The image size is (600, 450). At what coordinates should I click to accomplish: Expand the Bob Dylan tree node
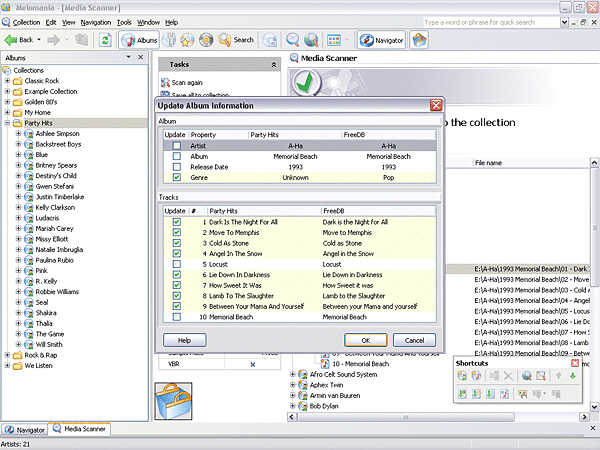coord(294,407)
